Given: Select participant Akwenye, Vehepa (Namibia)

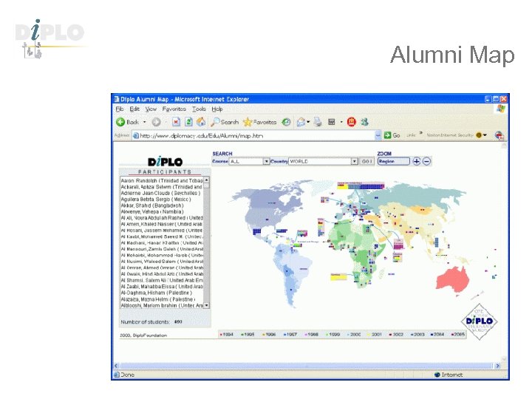Looking at the screenshot, I should pos(152,212).
